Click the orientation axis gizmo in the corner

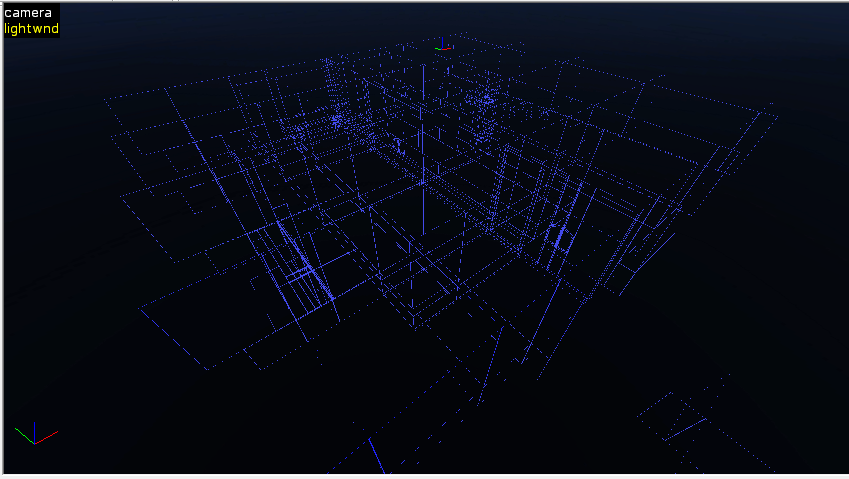tap(35, 435)
